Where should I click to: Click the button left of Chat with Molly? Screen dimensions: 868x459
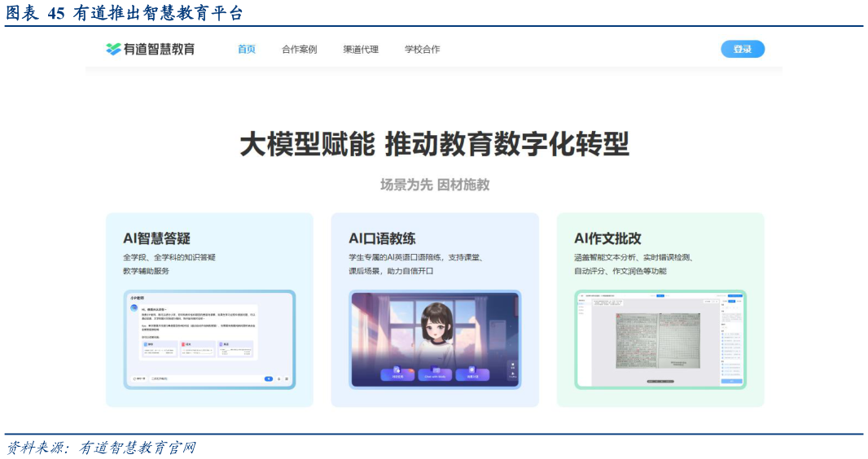[397, 374]
